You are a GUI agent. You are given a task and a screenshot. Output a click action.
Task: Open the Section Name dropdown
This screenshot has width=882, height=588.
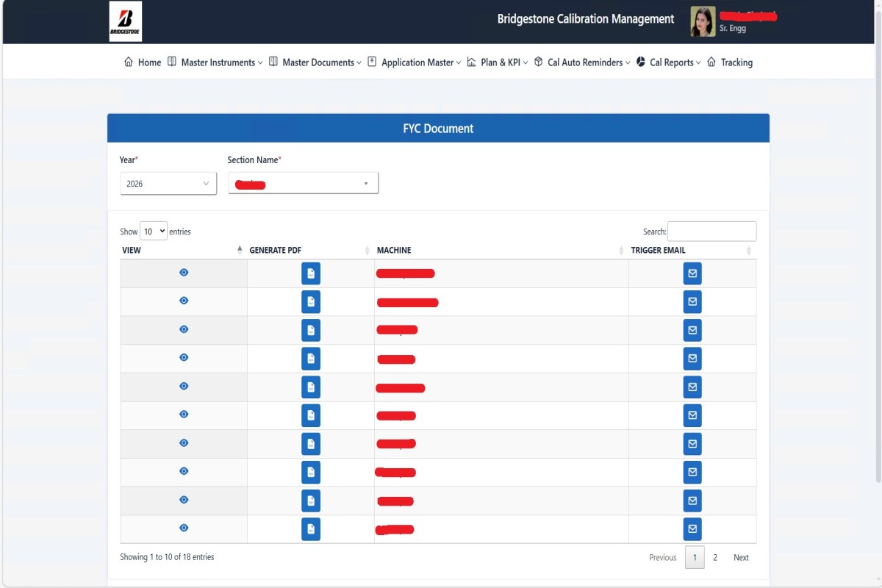point(303,184)
